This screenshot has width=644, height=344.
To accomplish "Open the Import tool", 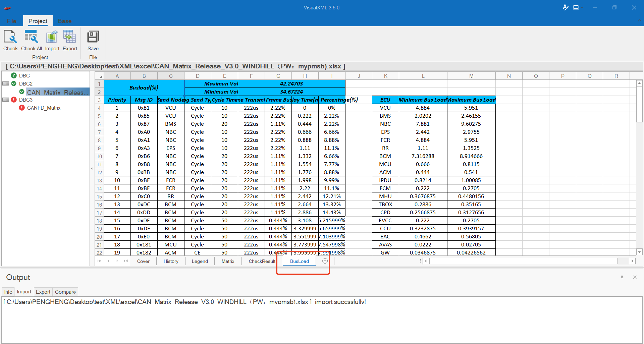I will [52, 37].
